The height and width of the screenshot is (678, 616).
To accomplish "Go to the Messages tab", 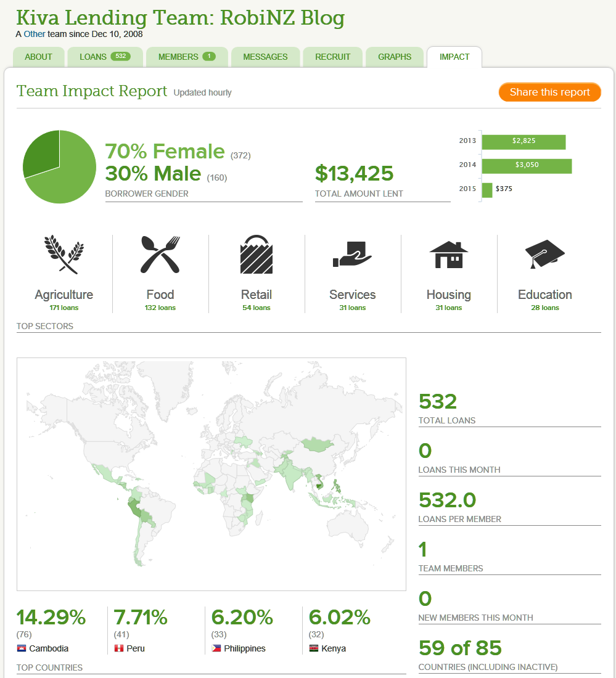I will pos(265,57).
